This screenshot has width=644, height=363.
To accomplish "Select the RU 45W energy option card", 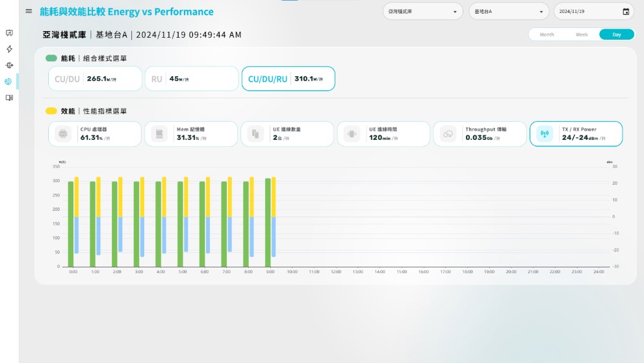I will coord(191,79).
